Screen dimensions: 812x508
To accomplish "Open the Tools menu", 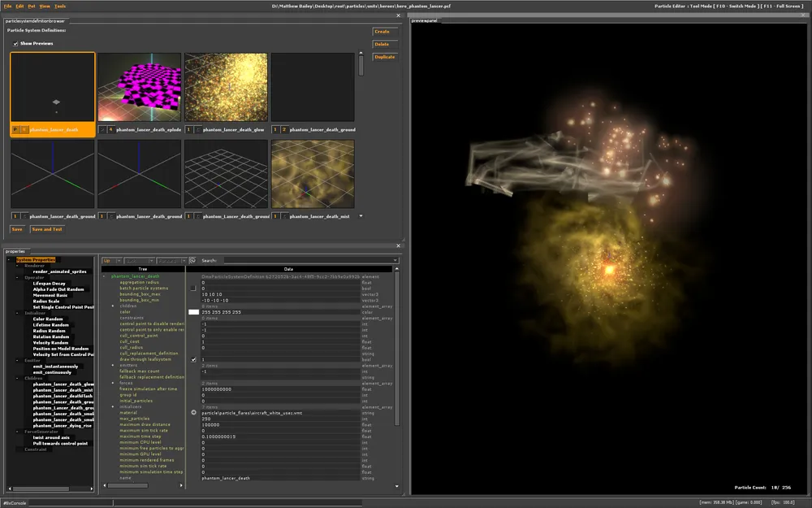I will [x=60, y=6].
